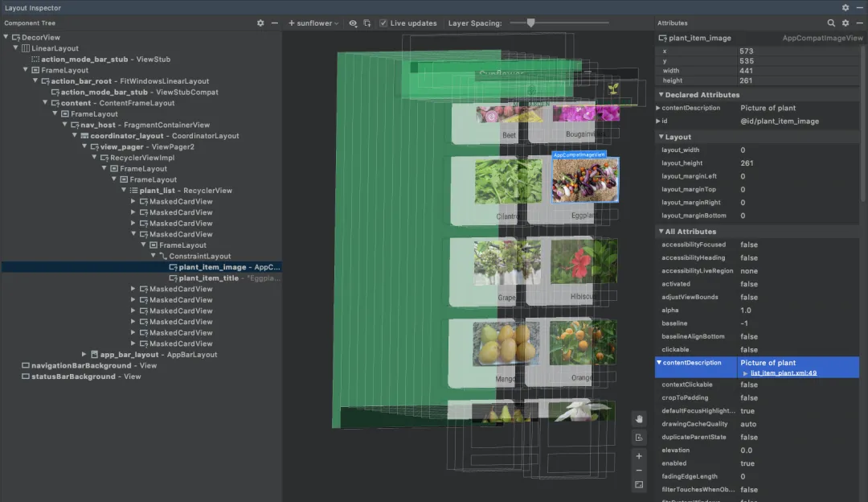Image resolution: width=868 pixels, height=502 pixels.
Task: Click statusBarBackground view icon
Action: click(26, 376)
